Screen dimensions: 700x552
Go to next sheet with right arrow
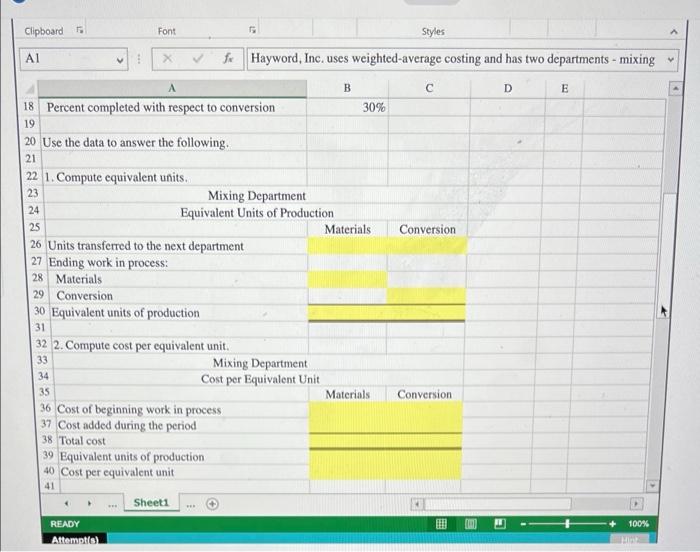point(89,503)
